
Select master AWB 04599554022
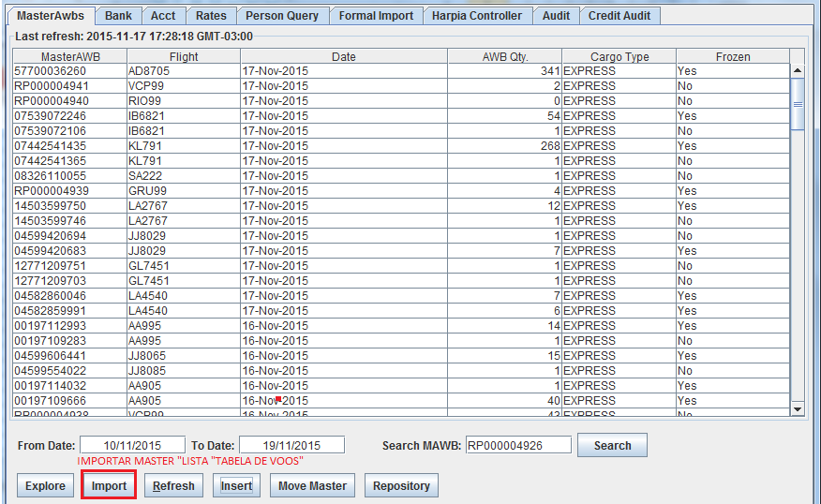[x=69, y=371]
